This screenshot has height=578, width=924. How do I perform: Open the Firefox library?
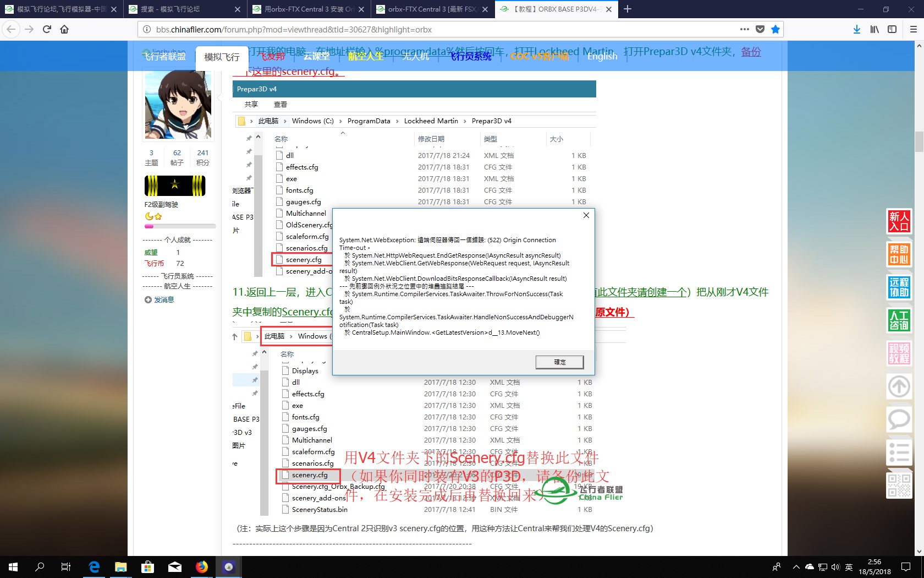[875, 29]
